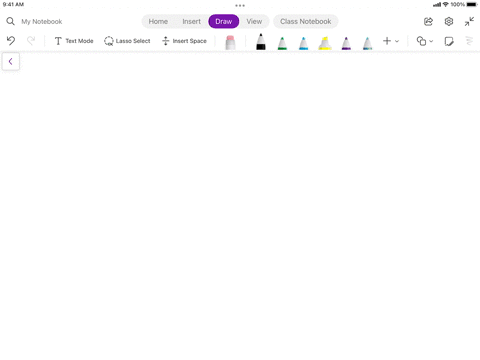Open the settings gear
The width and height of the screenshot is (480, 360).
coord(449,22)
